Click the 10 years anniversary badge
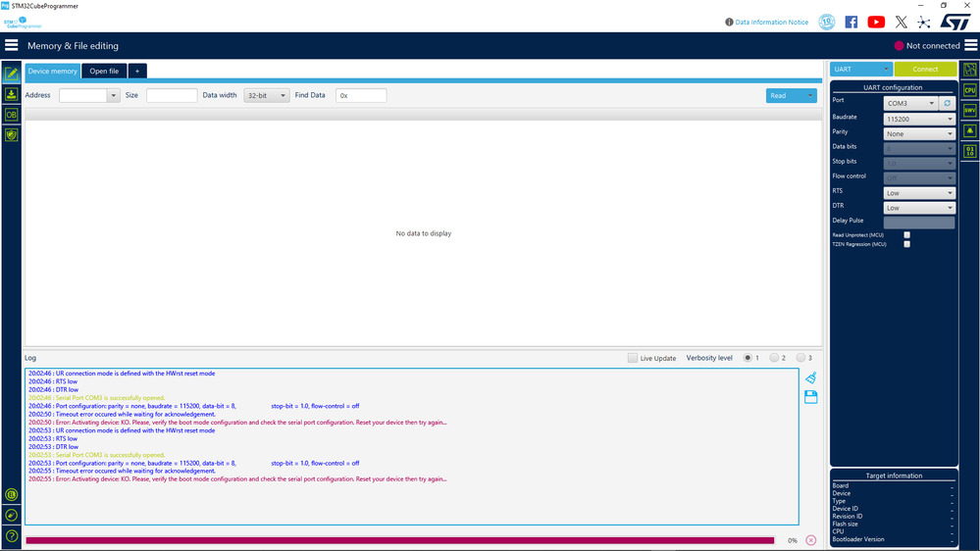This screenshot has width=980, height=551. pyautogui.click(x=827, y=22)
